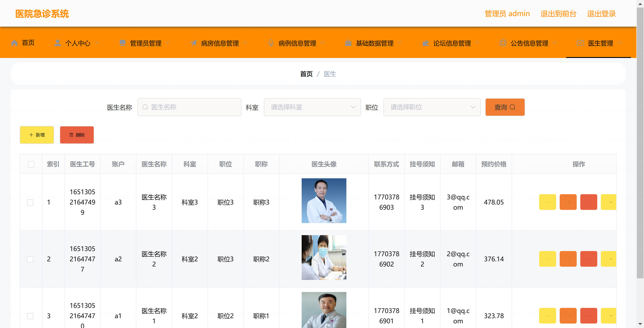Click the orange action button in a2 row
Screen dimensions: 644x328
(568, 259)
